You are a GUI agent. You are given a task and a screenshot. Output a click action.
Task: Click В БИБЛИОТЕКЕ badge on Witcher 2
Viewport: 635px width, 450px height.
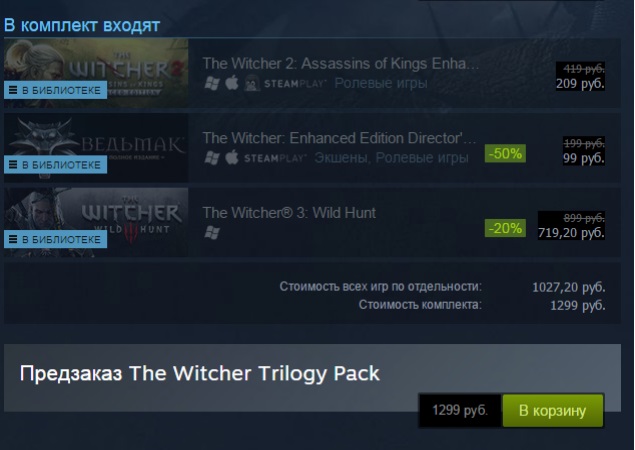tap(55, 90)
